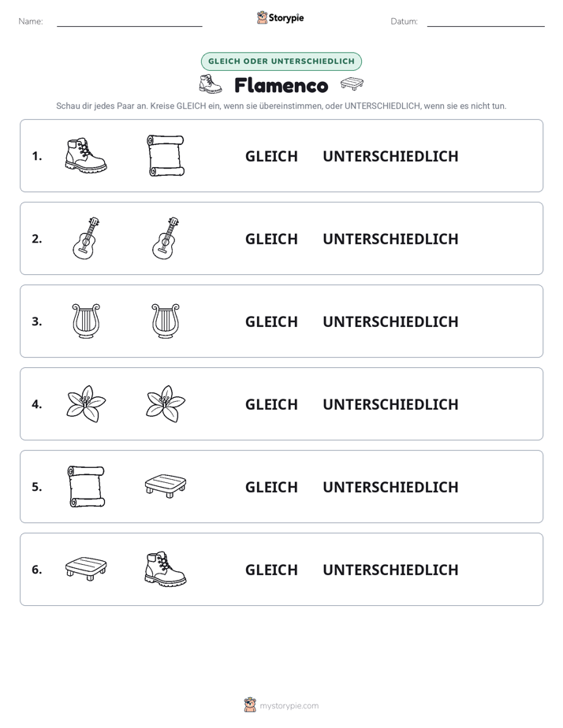Click the boot icon in row 6
Viewport: 563px width, 728px height.
point(166,569)
